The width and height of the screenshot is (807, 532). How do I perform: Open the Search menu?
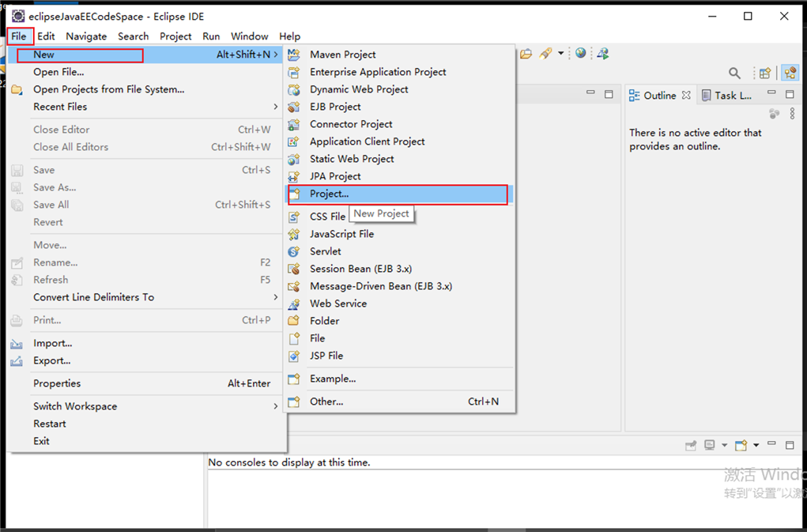click(134, 36)
